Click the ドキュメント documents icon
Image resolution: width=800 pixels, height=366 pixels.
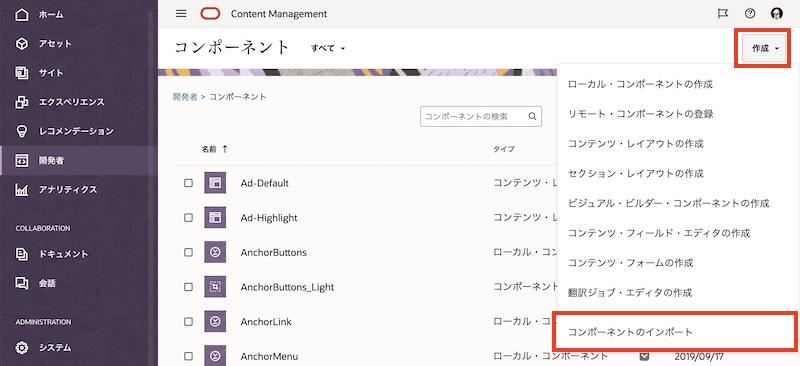point(21,254)
